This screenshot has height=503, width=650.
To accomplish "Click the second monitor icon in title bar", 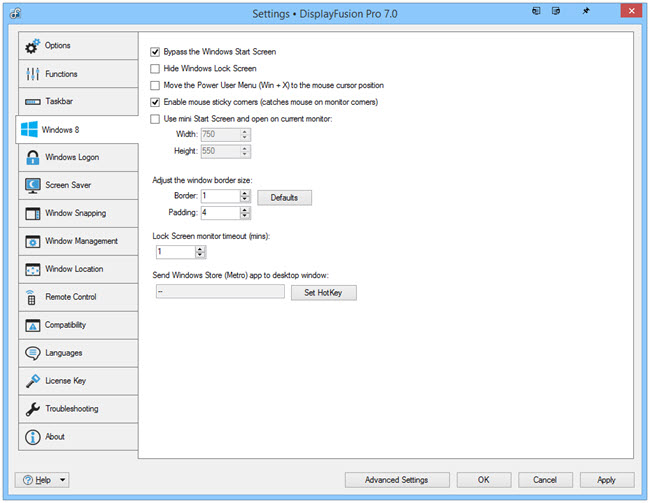I will (556, 11).
